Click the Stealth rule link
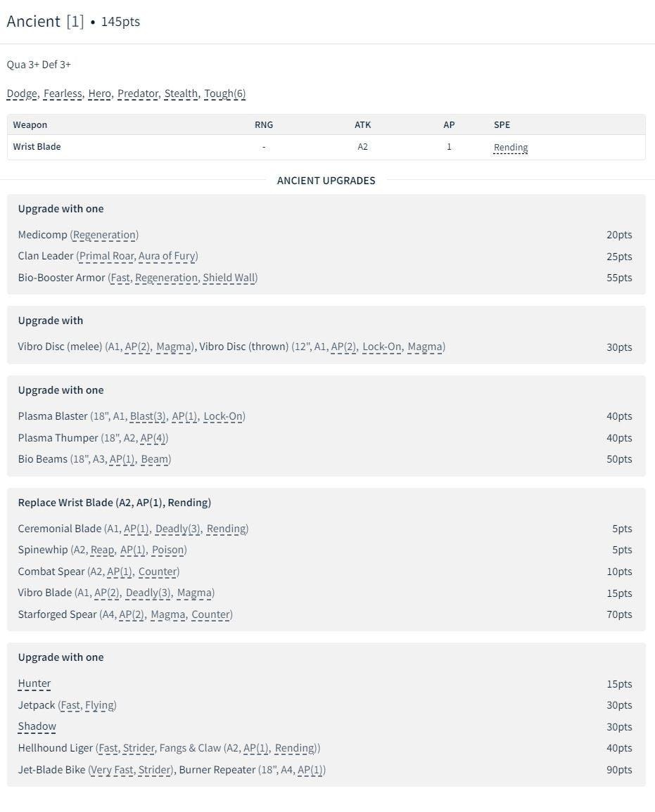The height and width of the screenshot is (812, 655). (182, 94)
